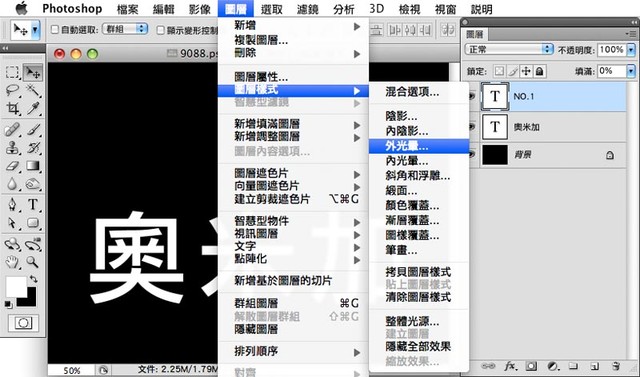This screenshot has width=640, height=377.
Task: Expand the 新增 submenu
Action: click(x=293, y=26)
